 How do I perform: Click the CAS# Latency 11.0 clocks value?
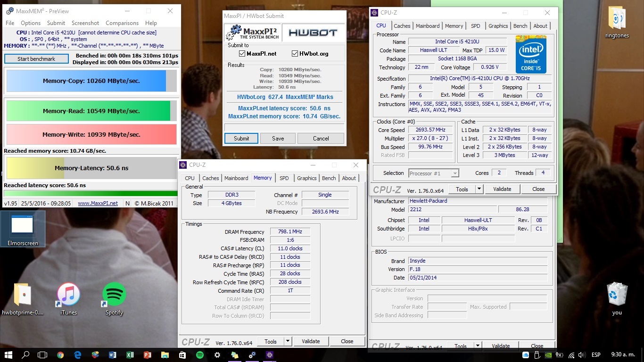(290, 248)
